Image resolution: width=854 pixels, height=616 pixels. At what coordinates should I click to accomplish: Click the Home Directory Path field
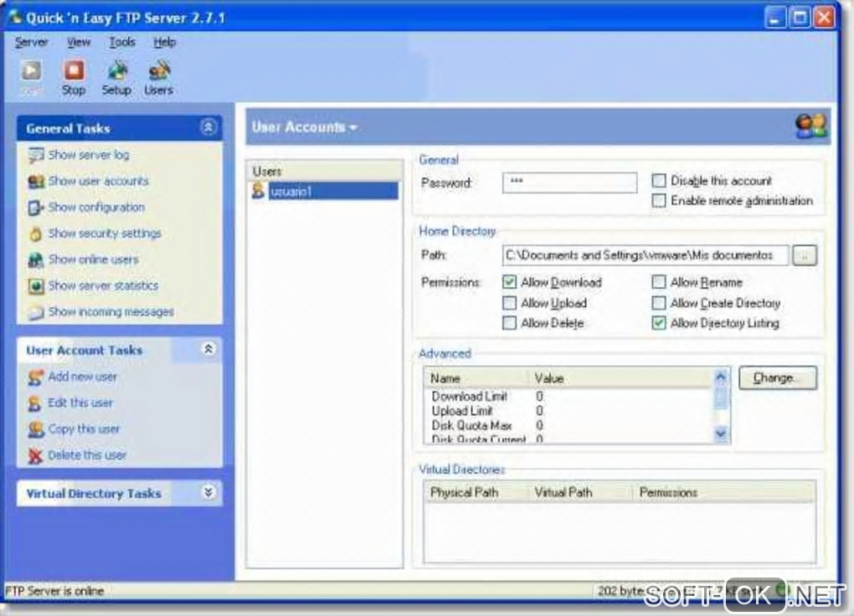pyautogui.click(x=646, y=255)
